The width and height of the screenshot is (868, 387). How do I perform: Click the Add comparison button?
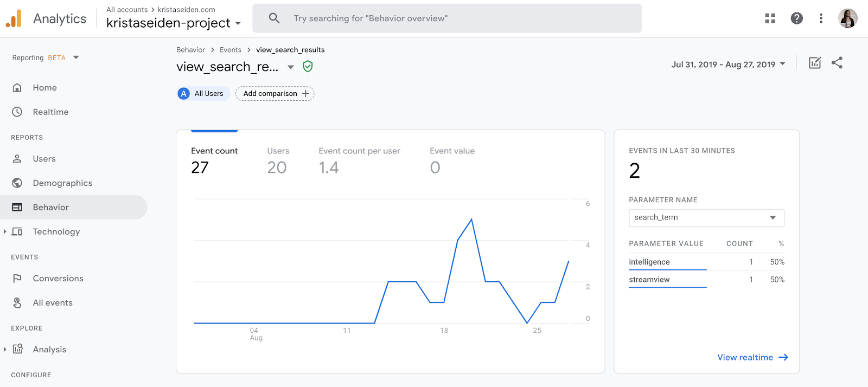pos(275,94)
